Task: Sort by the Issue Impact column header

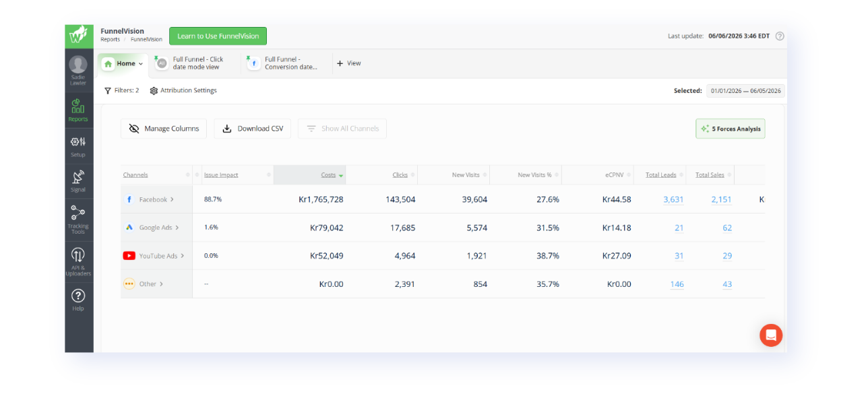Action: (221, 175)
